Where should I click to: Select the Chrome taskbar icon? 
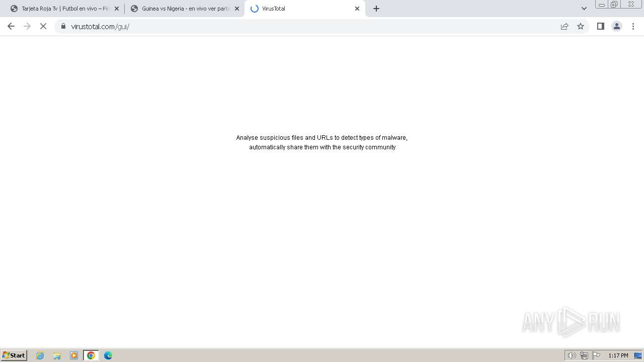[91, 355]
